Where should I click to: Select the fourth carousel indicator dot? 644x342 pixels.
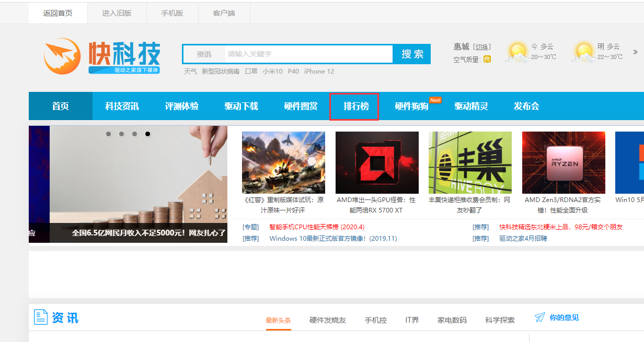[148, 134]
